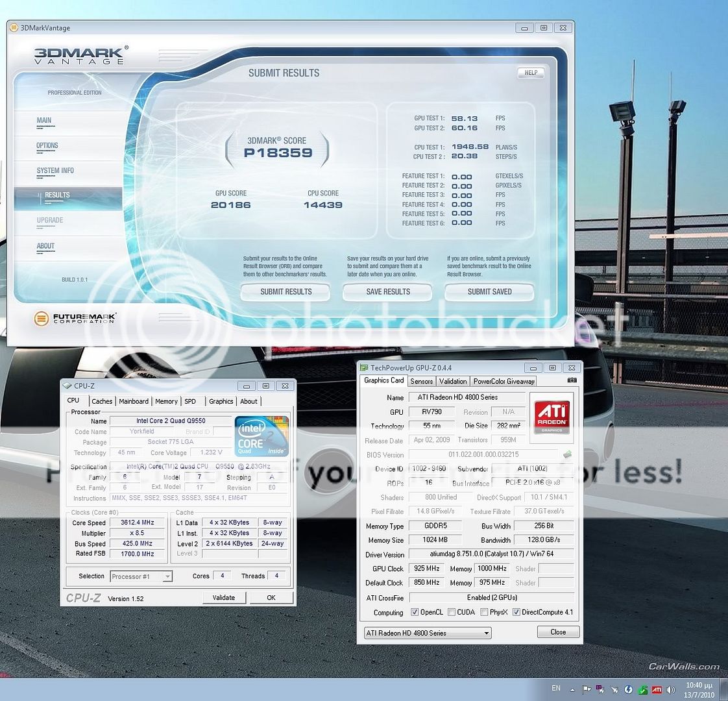Image resolution: width=728 pixels, height=701 pixels.
Task: Expand the Processor #1 selection dropdown
Action: pyautogui.click(x=141, y=576)
